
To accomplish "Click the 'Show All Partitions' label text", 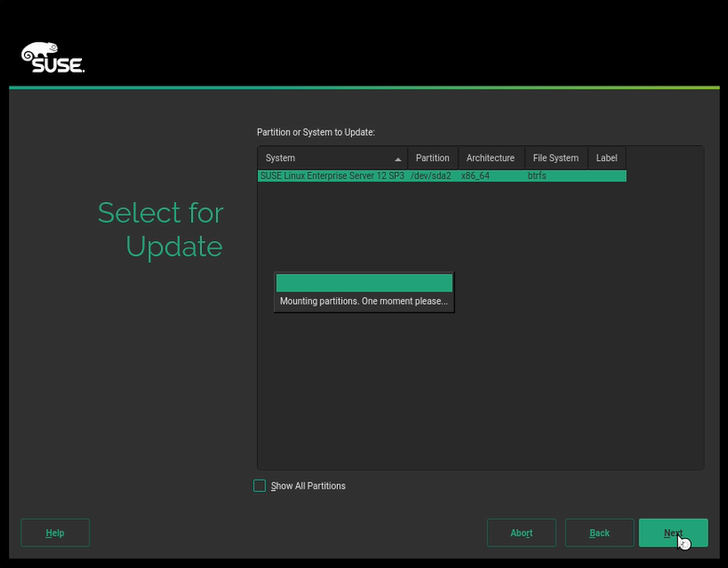I will (308, 486).
